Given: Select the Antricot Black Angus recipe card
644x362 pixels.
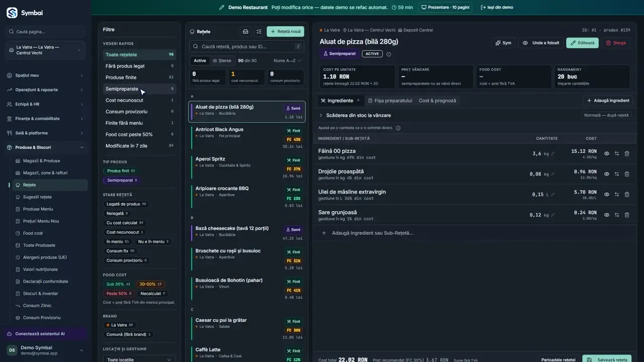Looking at the screenshot, I should (247, 137).
